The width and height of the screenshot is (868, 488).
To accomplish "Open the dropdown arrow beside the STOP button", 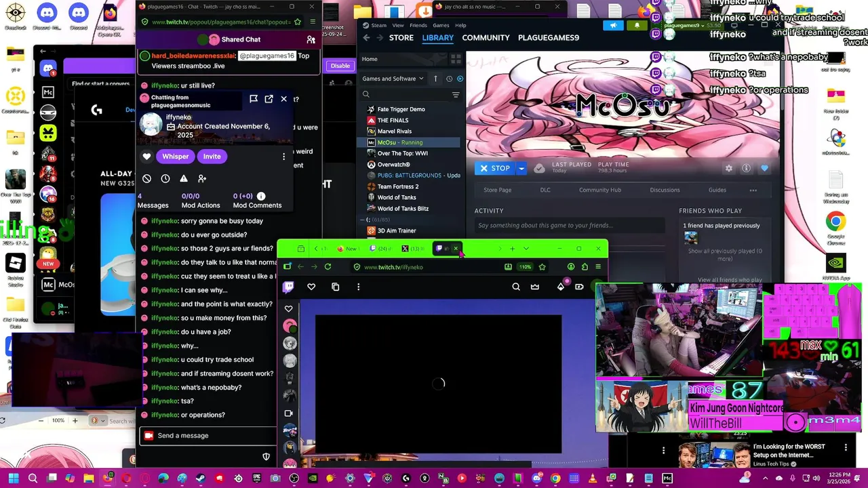I will 521,168.
